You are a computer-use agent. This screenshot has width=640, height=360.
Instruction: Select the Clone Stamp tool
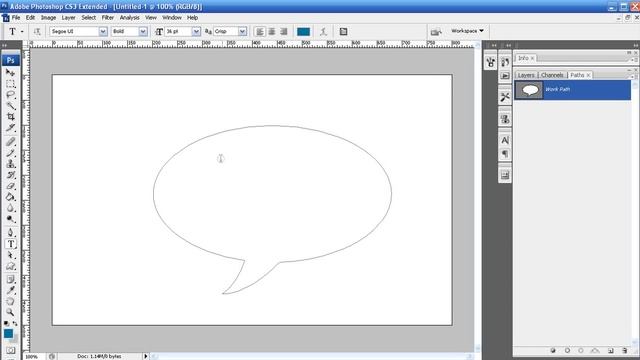pyautogui.click(x=11, y=164)
